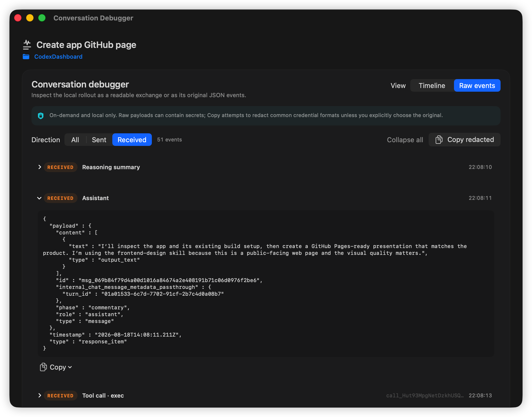The height and width of the screenshot is (417, 532).
Task: Switch view to Raw events
Action: coord(477,86)
